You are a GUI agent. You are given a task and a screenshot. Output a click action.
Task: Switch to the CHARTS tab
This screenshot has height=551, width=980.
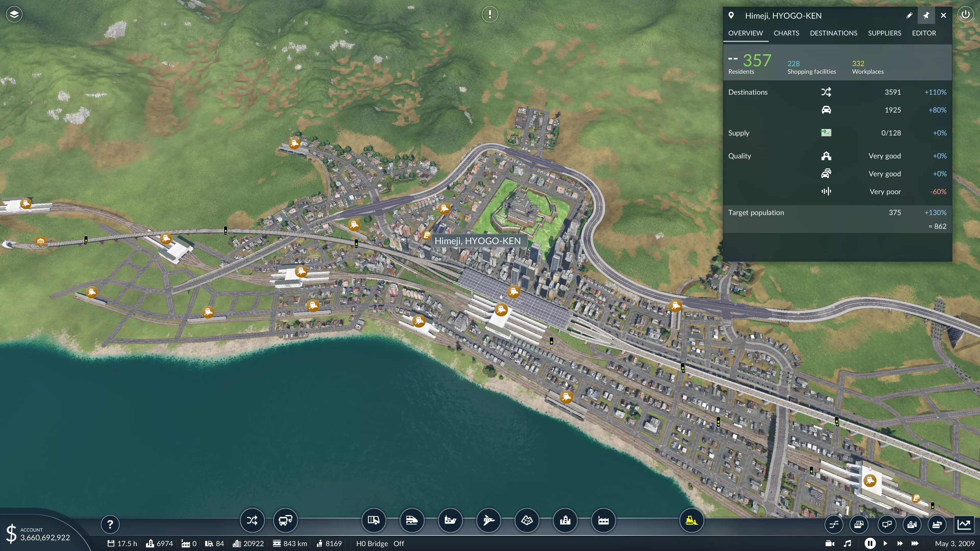(786, 33)
